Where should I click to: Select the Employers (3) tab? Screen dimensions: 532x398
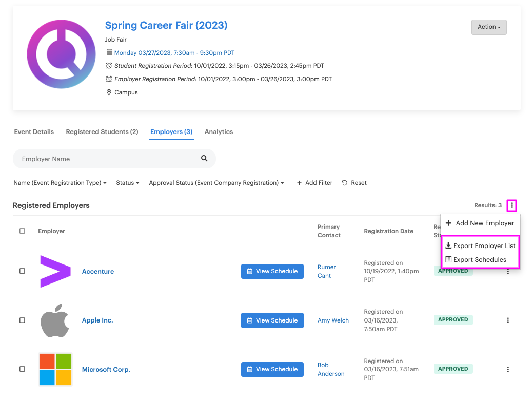pyautogui.click(x=171, y=132)
